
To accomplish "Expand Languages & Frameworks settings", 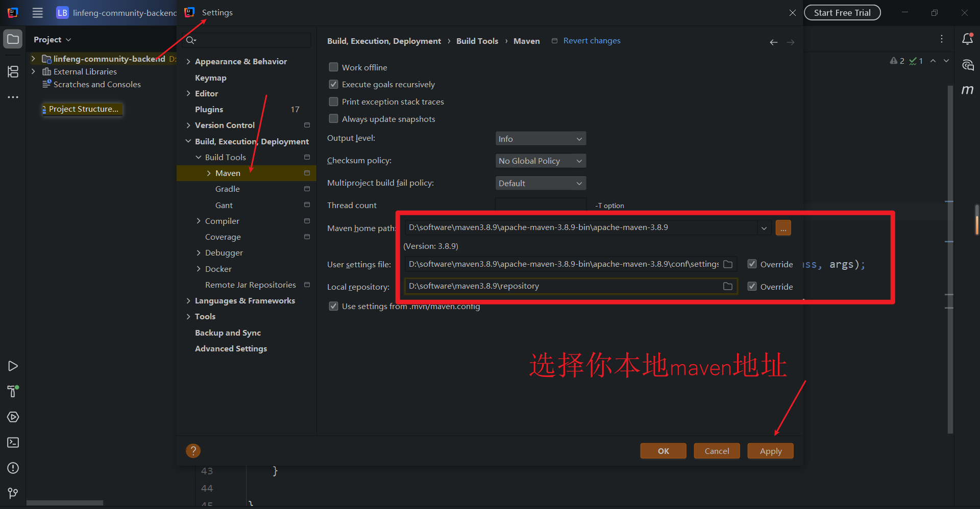I will [188, 301].
